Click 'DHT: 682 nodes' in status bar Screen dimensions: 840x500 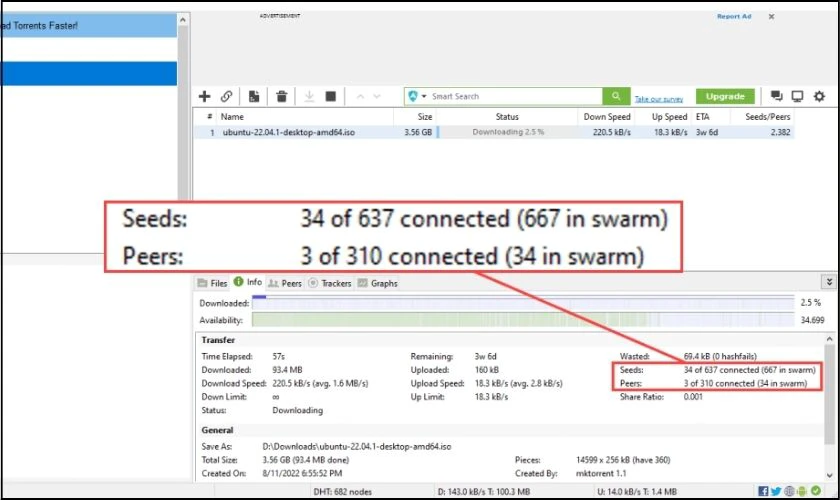[x=342, y=491]
